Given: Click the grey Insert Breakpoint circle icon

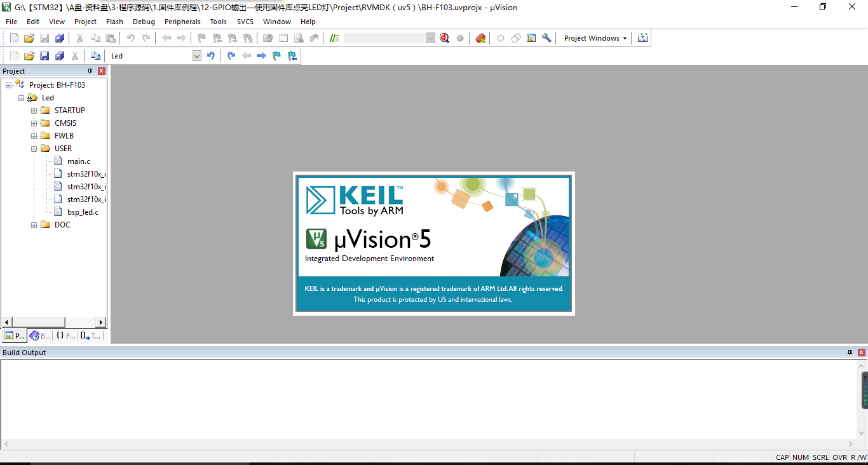Looking at the screenshot, I should click(460, 38).
